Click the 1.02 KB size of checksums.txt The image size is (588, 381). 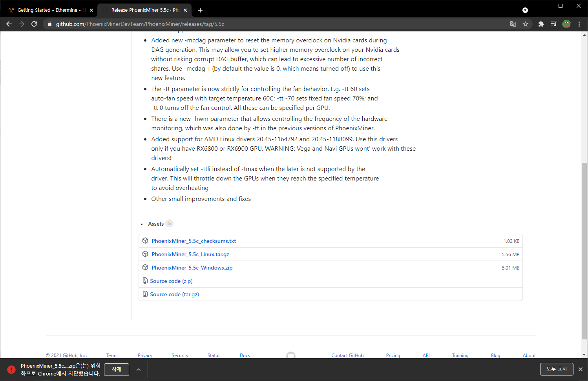pyautogui.click(x=511, y=241)
